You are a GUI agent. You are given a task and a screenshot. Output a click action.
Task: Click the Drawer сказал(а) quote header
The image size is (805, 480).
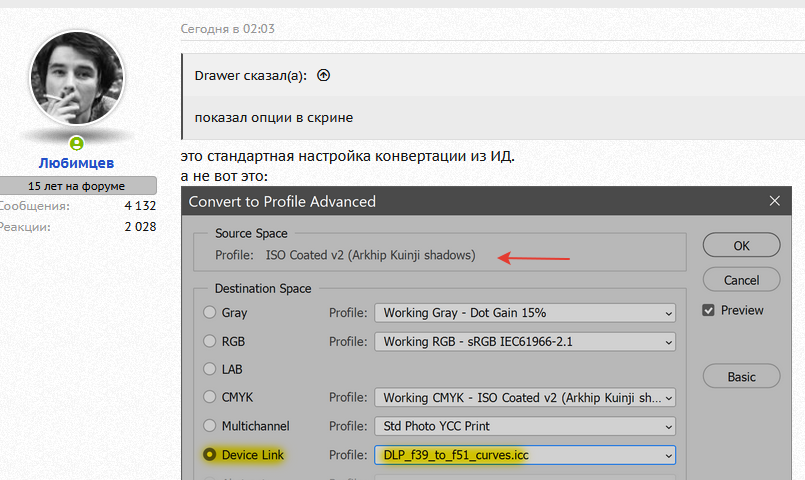(251, 76)
